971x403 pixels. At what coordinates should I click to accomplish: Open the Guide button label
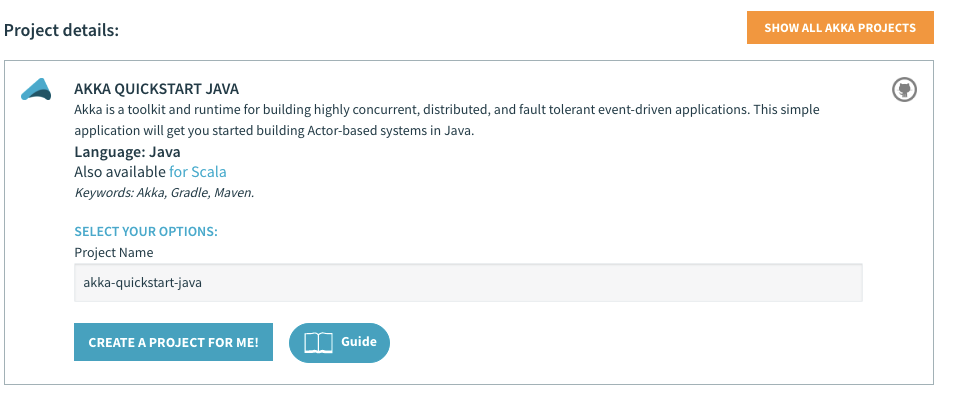pos(359,341)
